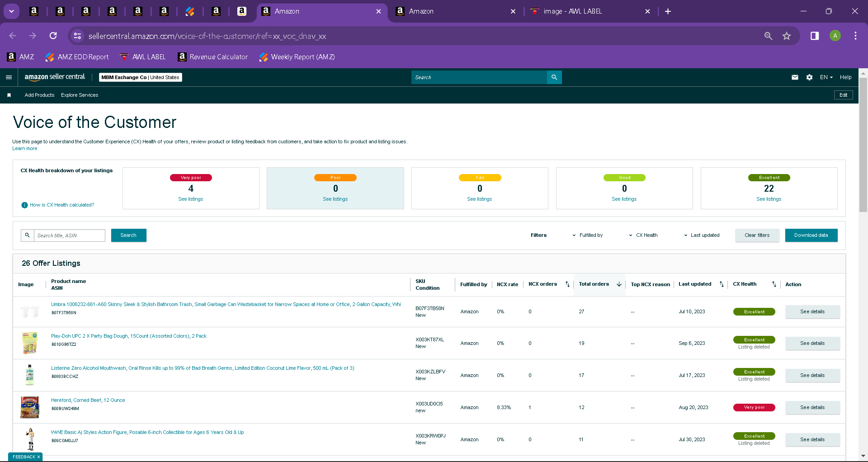See listings under the Good card
Screen dimensions: 868x462
click(624, 199)
